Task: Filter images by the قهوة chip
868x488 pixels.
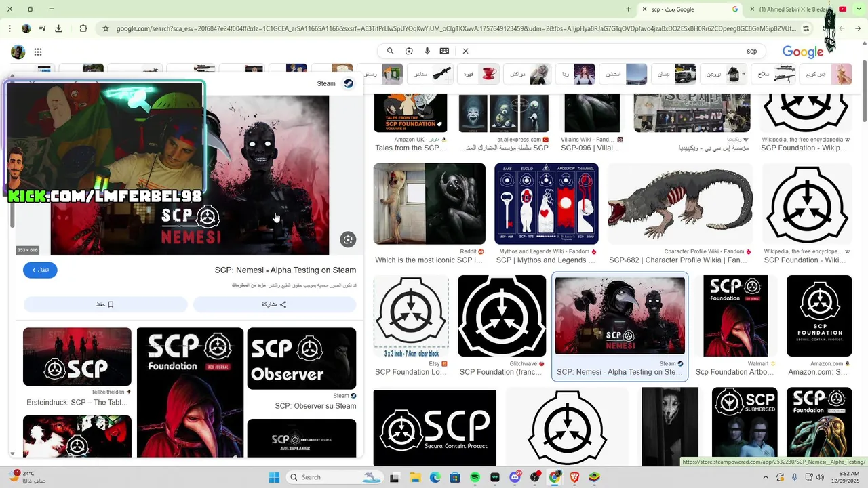Action: (x=479, y=74)
